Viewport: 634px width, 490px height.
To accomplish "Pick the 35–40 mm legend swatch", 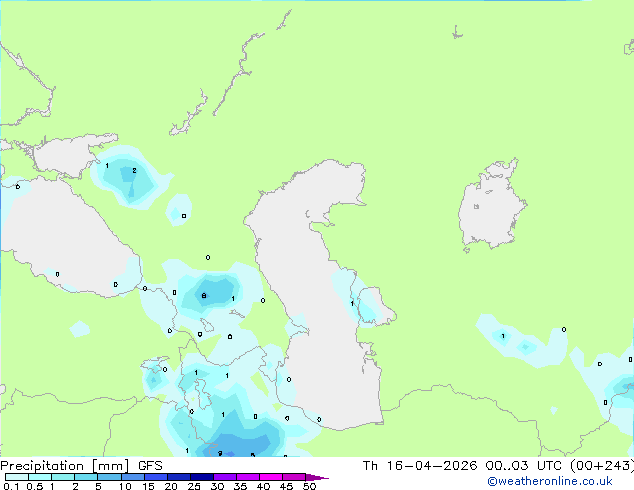I will pyautogui.click(x=247, y=477).
